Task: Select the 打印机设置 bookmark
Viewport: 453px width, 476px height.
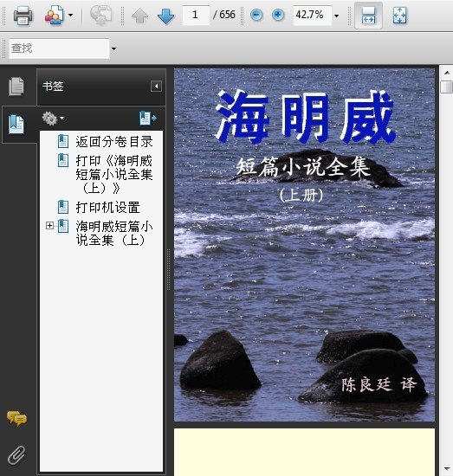Action: coord(108,208)
